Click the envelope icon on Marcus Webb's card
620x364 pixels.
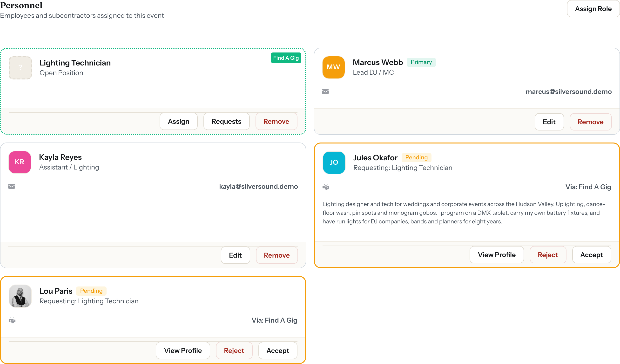click(x=325, y=91)
